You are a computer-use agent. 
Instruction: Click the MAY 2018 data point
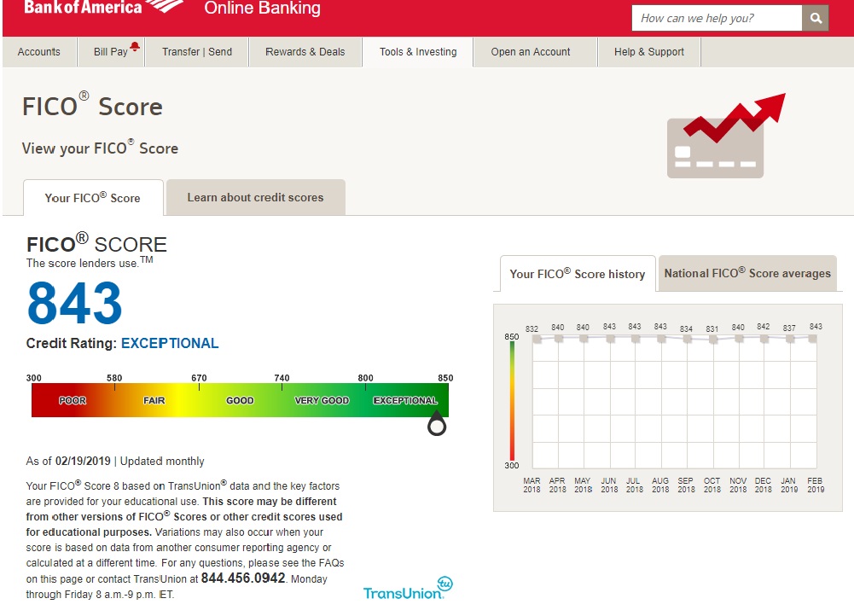click(x=584, y=338)
